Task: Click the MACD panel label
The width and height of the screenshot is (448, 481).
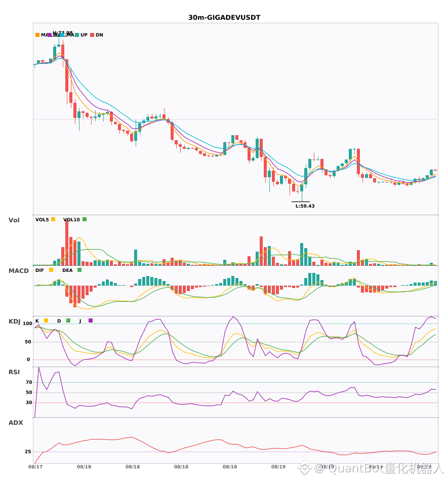Action: pos(18,271)
